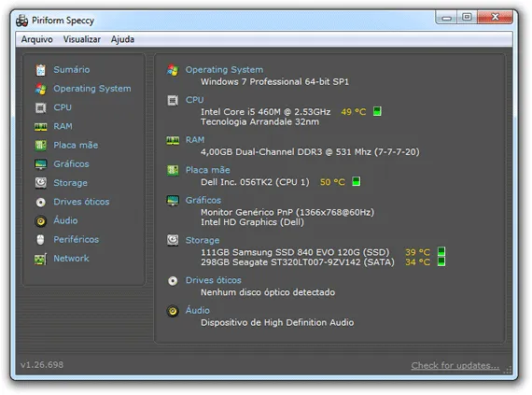Click the 50 °C motherboard temperature reading
This screenshot has height=395, width=532.
click(332, 182)
